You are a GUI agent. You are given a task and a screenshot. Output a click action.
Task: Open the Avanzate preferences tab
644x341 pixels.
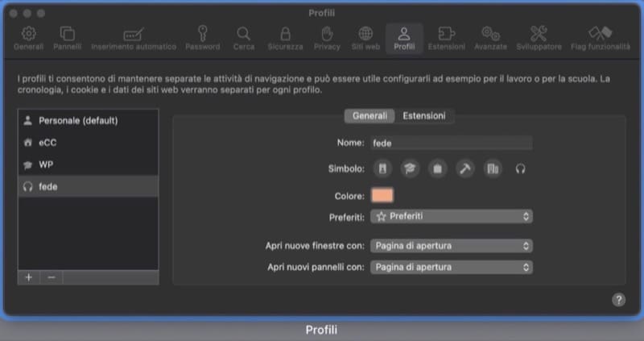click(490, 38)
